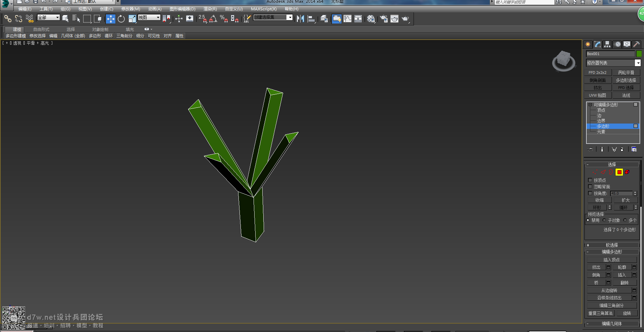The image size is (644, 332).
Task: Open Render Setup teapot icon
Action: pyautogui.click(x=384, y=19)
